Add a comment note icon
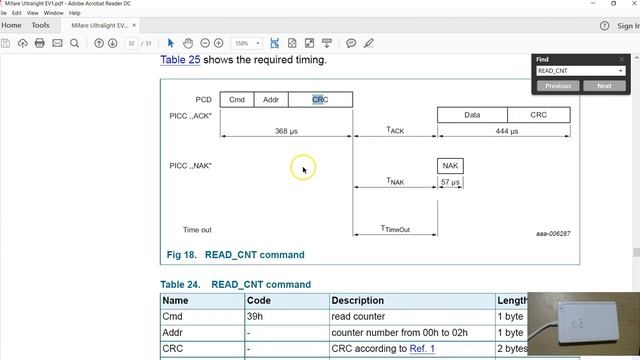The image size is (640, 360). point(351,43)
